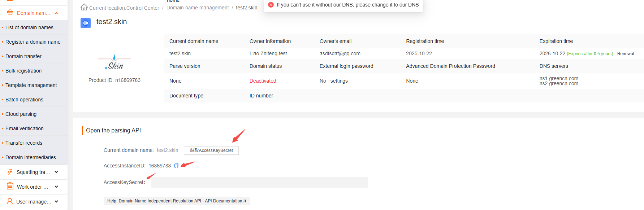Expand the Squatting section chevron
Screen dimensions: 644x210
(x=56, y=172)
